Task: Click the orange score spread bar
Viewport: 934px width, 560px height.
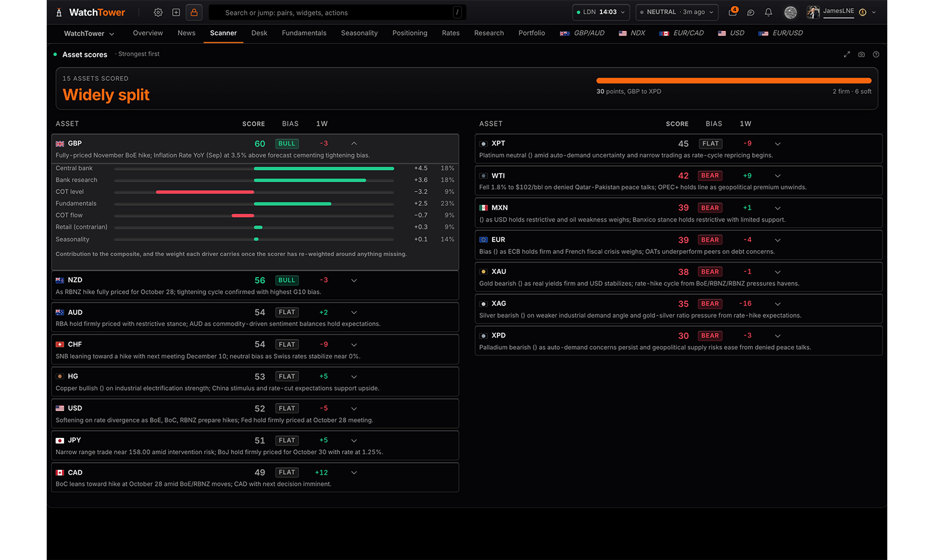Action: (x=734, y=81)
